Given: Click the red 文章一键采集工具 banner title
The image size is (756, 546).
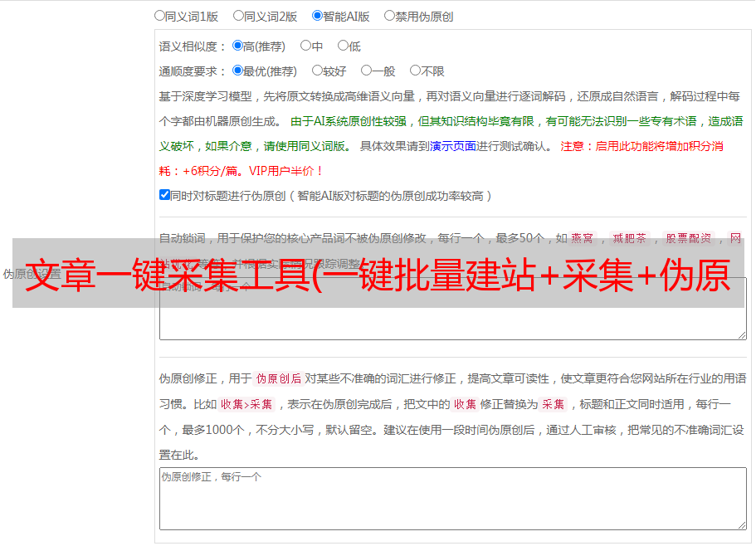Looking at the screenshot, I should coord(378,274).
